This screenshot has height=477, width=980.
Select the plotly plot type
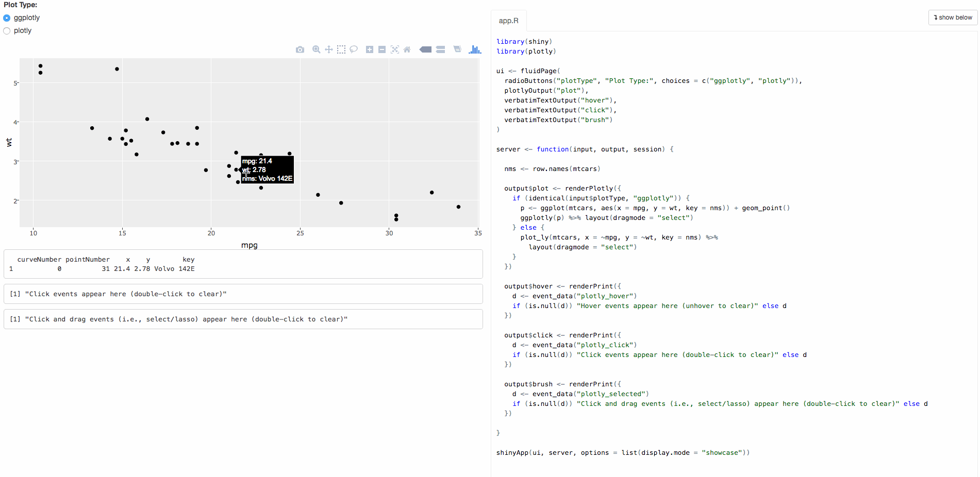(7, 31)
